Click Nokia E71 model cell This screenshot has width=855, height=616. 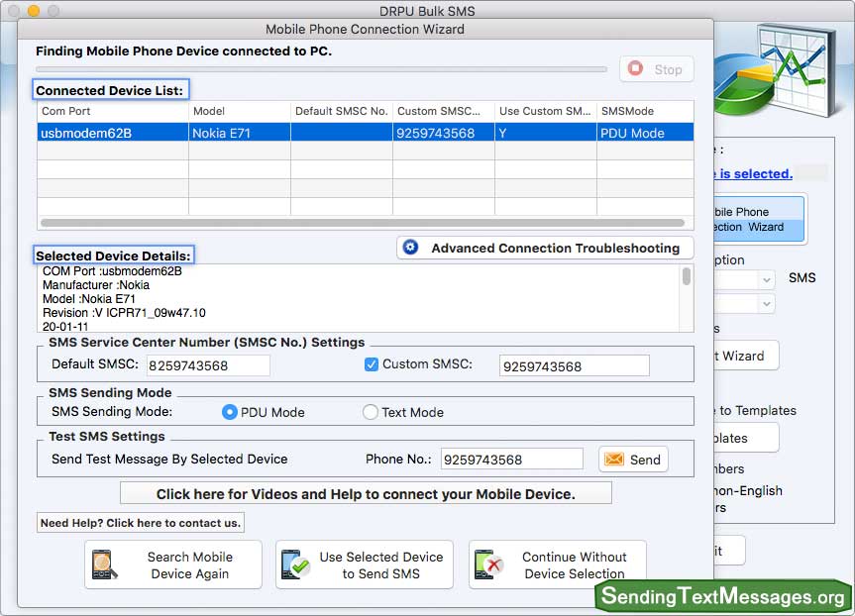click(240, 133)
